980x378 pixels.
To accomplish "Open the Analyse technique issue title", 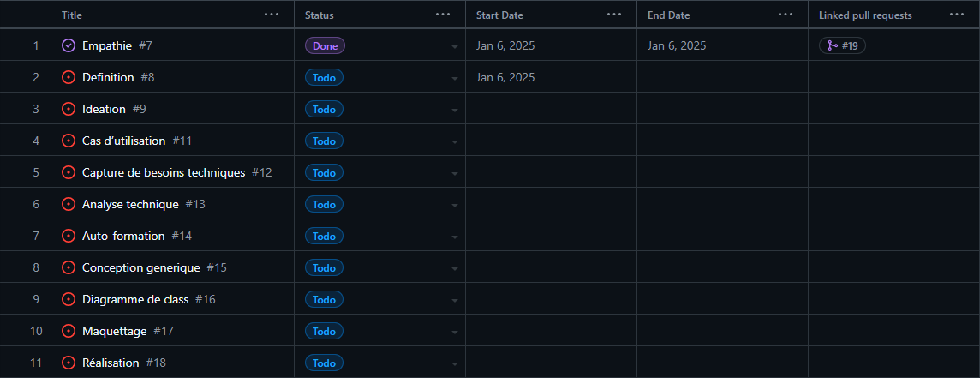I will [x=130, y=204].
